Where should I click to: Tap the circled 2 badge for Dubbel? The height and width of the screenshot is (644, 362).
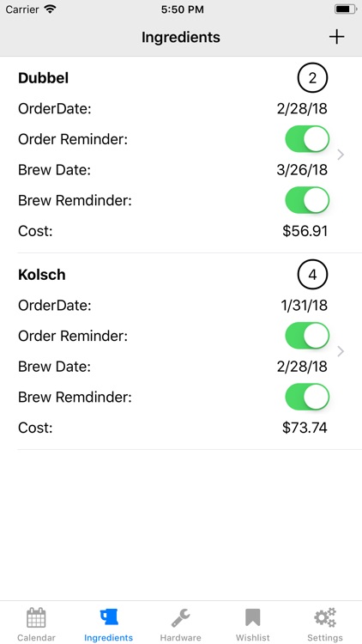click(312, 77)
